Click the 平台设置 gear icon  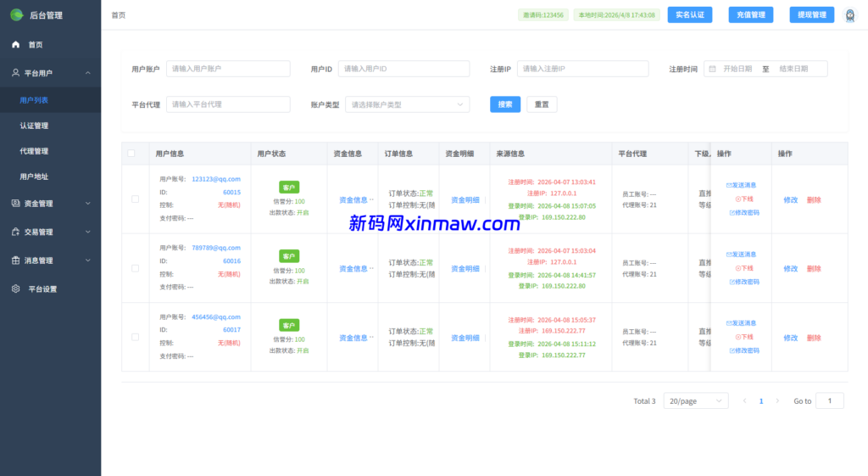(15, 288)
